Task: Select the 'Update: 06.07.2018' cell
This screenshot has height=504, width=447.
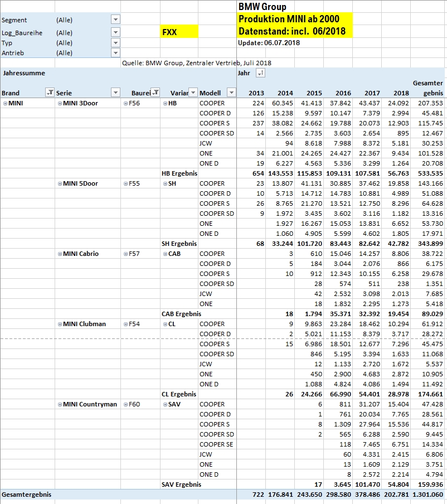Action: pos(269,43)
